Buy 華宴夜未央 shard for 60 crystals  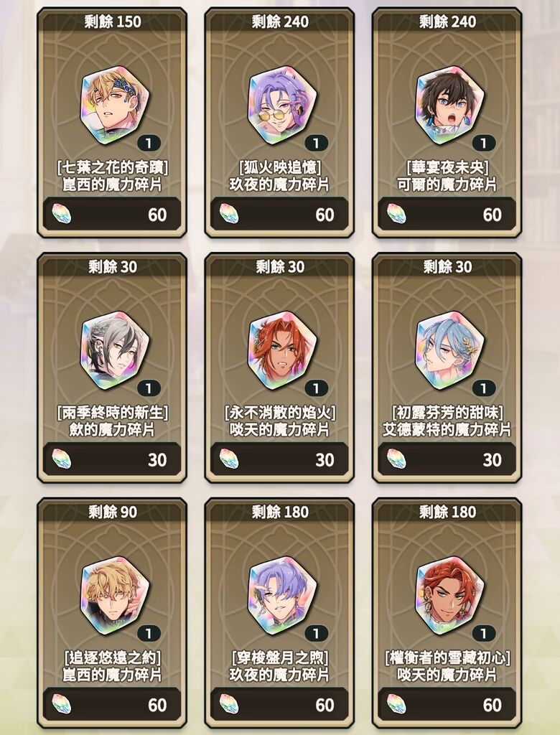[x=447, y=214]
